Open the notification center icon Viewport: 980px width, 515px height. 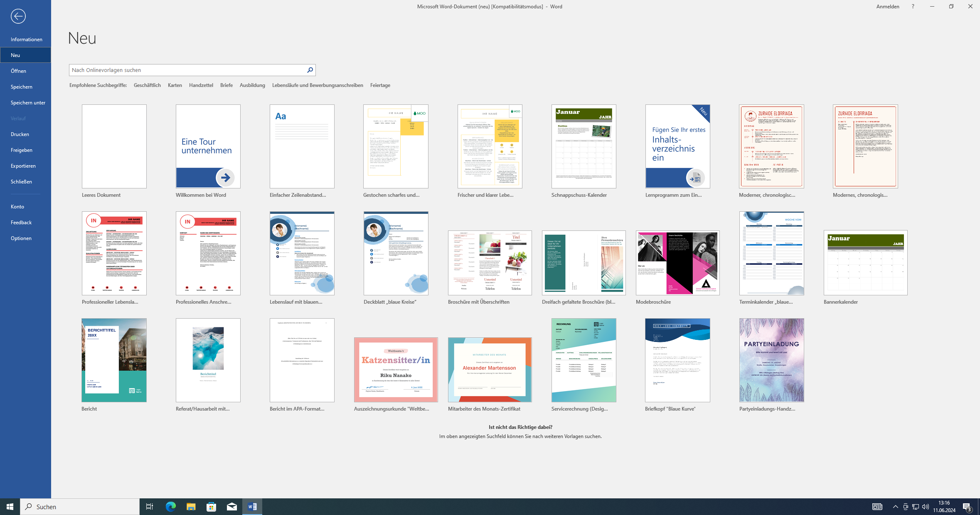(967, 506)
